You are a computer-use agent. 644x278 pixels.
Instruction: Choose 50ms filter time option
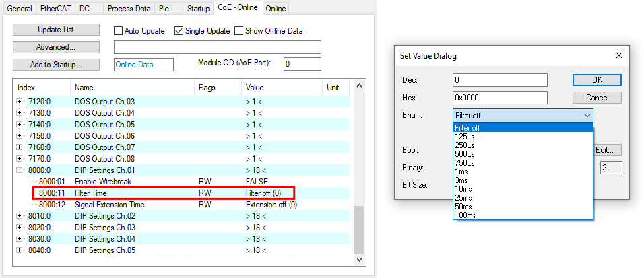click(523, 207)
